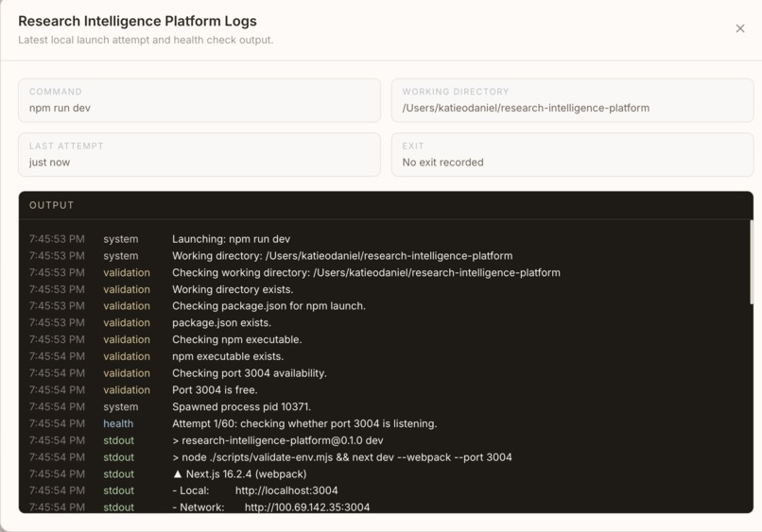The height and width of the screenshot is (532, 762).
Task: Click the LAST ATTEMPT field label
Action: coord(66,146)
